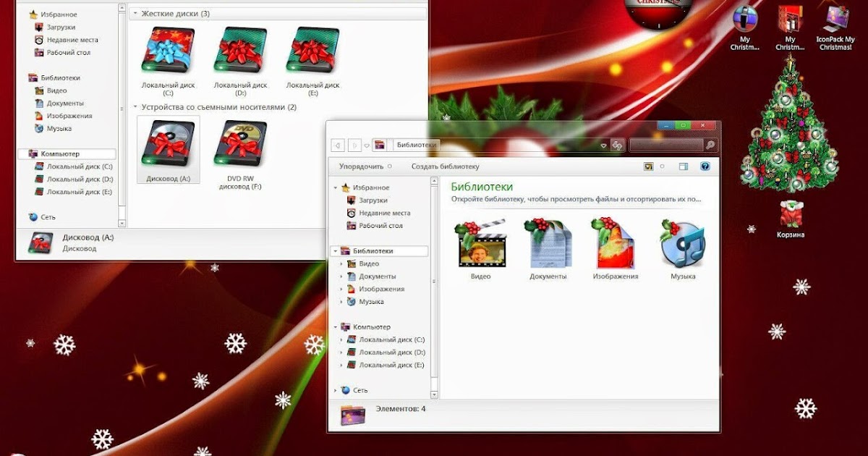868x456 pixels.
Task: Click Создать библиотеку toolbar button
Action: [445, 166]
